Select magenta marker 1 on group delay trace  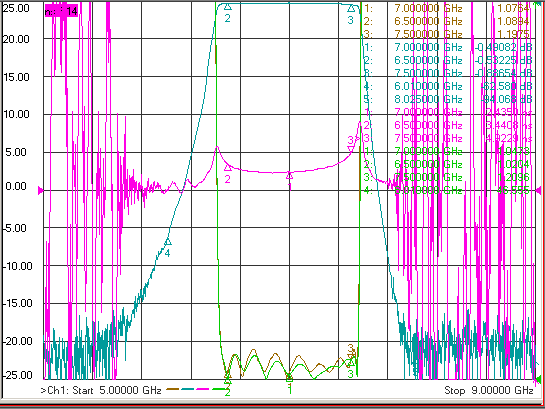(289, 176)
